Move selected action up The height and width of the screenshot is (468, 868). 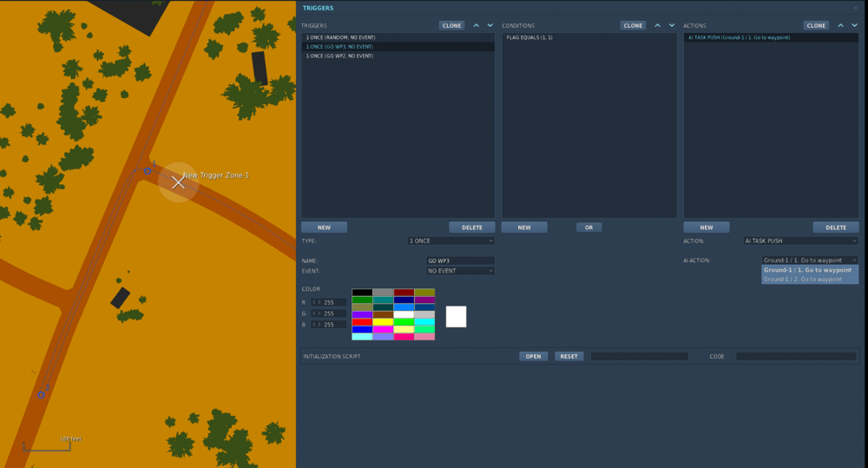[x=840, y=25]
